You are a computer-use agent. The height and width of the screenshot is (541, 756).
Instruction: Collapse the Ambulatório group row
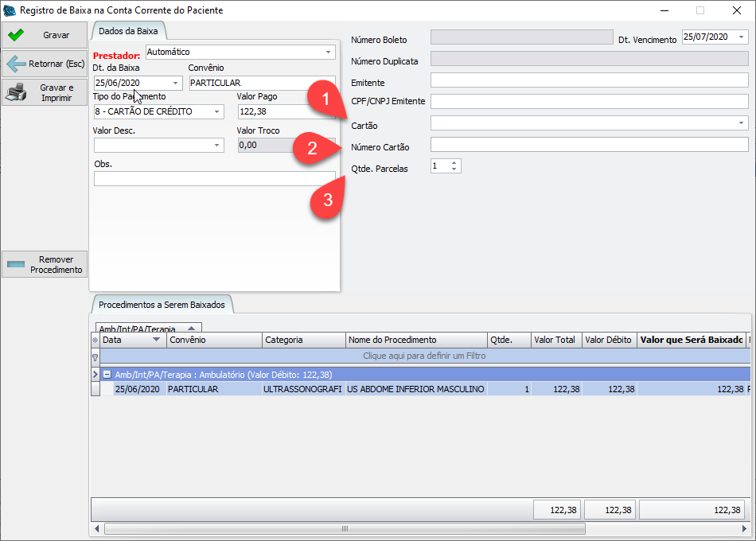[107, 374]
